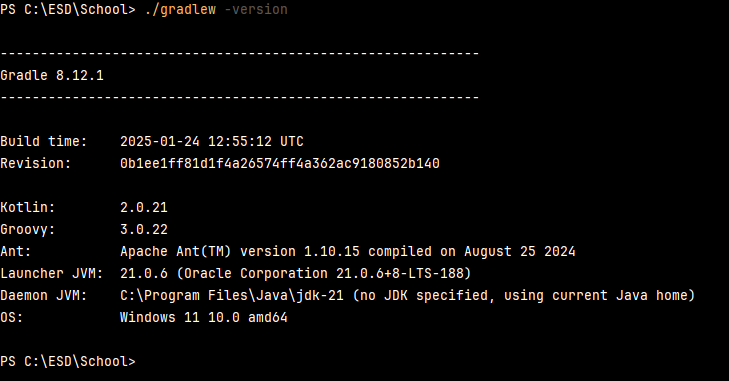Screen dimensions: 729x381
Task: Click the Build time label
Action: 44,141
